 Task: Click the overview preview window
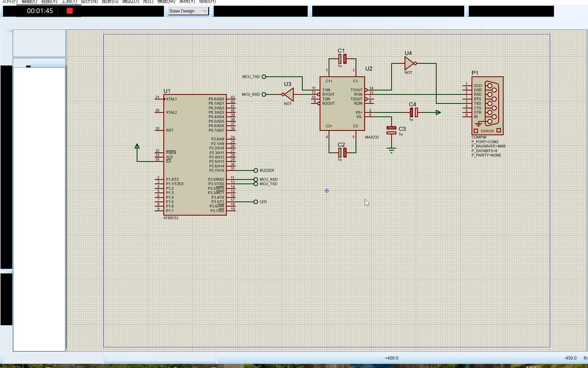click(39, 43)
